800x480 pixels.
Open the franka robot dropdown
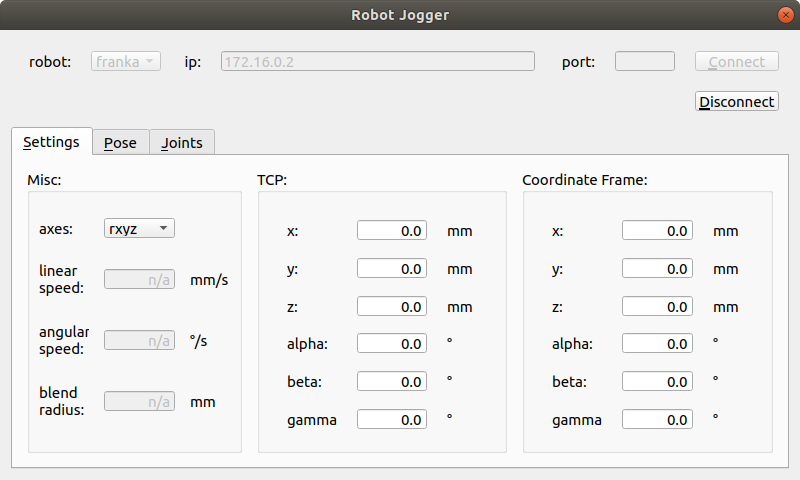(x=126, y=61)
